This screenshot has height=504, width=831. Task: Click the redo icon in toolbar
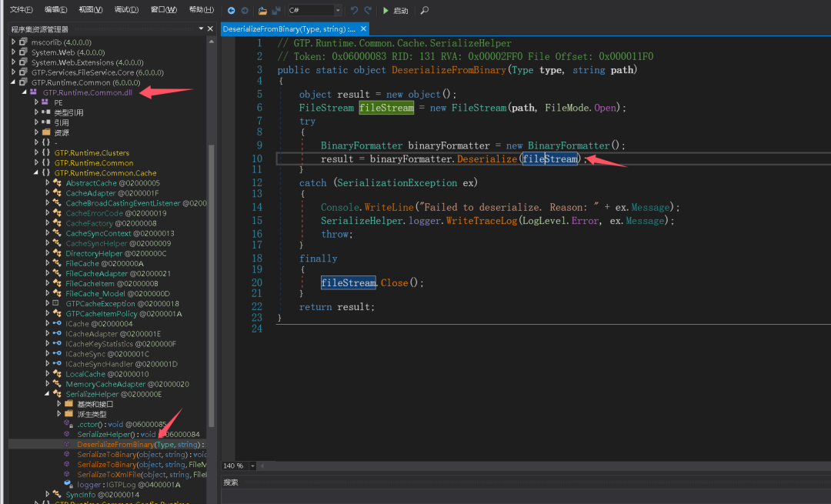click(x=368, y=11)
